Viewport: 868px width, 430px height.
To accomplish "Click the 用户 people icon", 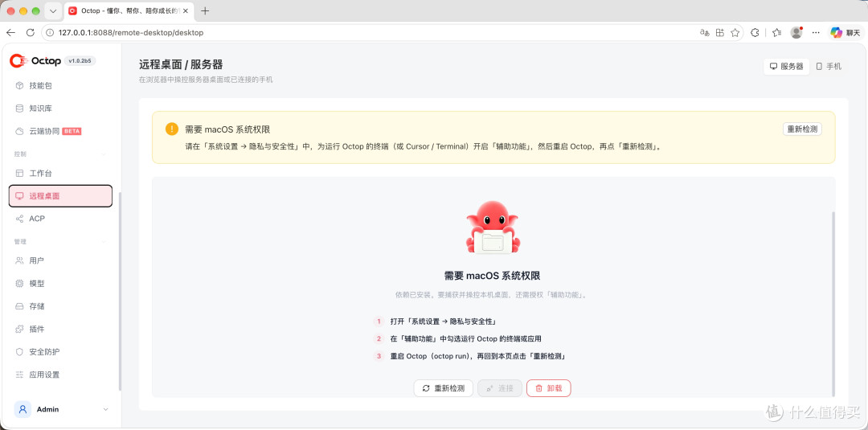I will point(19,260).
